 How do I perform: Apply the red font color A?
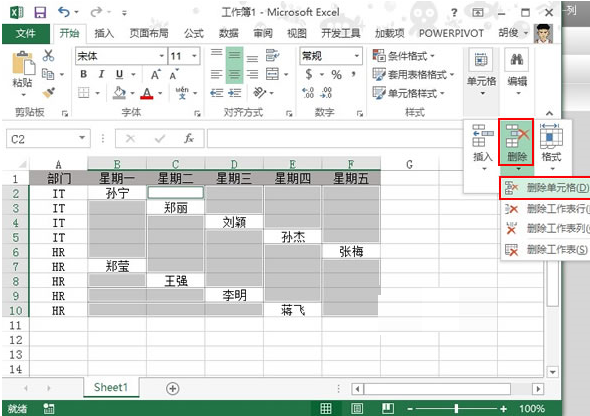(147, 93)
